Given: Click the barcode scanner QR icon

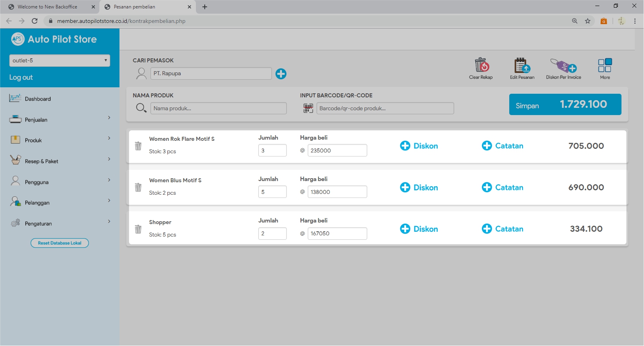Looking at the screenshot, I should 308,108.
